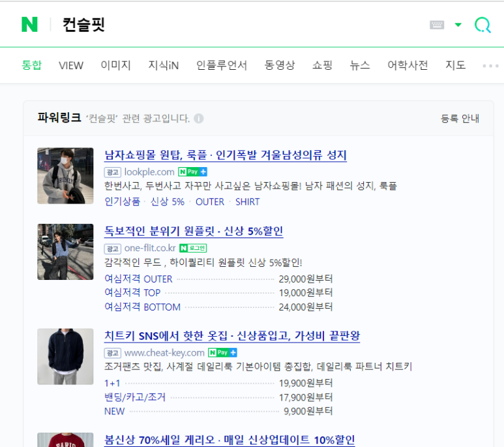Open the 1+1 price link
Image resolution: width=504 pixels, height=447 pixels.
click(112, 383)
